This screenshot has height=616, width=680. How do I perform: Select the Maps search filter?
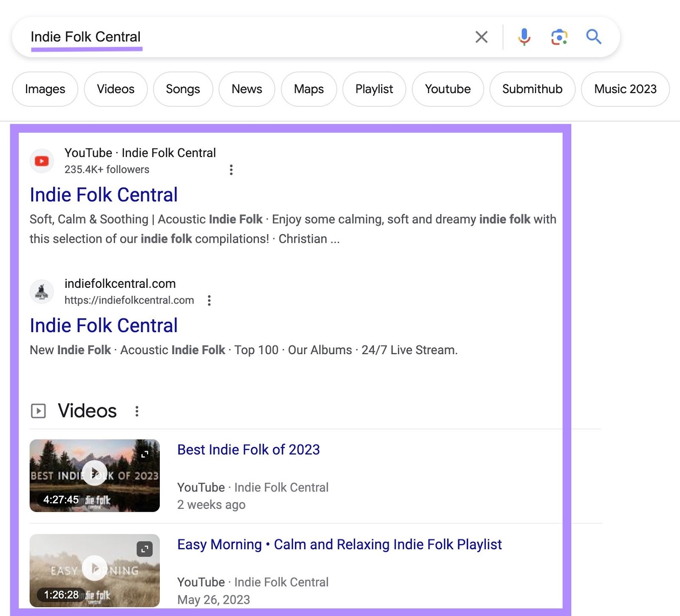click(x=309, y=89)
